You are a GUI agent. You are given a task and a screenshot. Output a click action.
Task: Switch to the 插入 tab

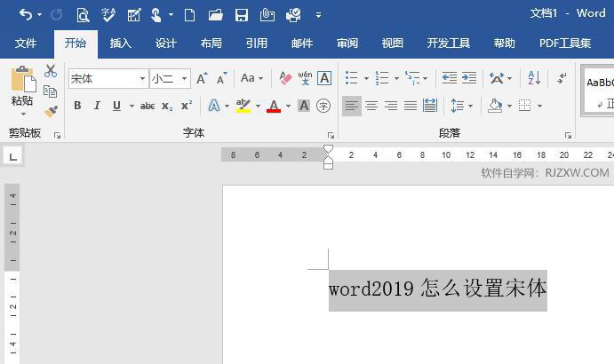(121, 43)
